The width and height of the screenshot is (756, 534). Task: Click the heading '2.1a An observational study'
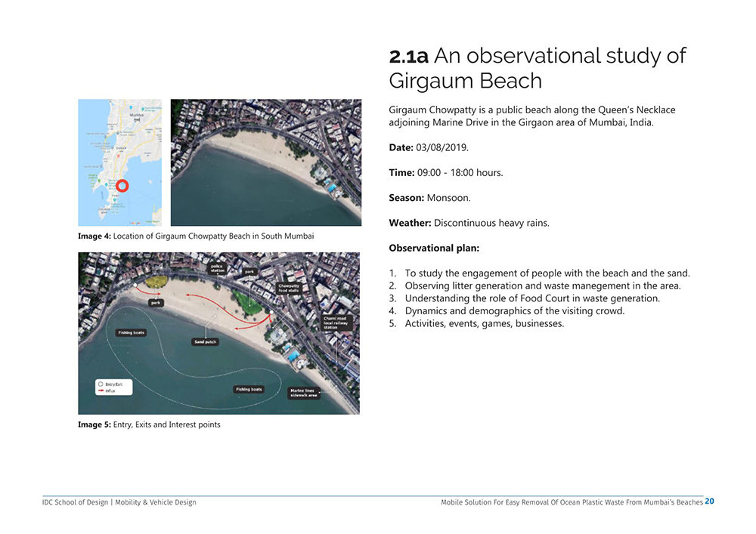click(x=537, y=56)
